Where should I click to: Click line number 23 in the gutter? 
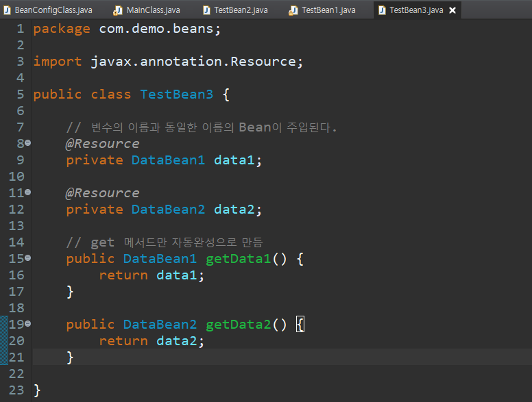(x=16, y=390)
